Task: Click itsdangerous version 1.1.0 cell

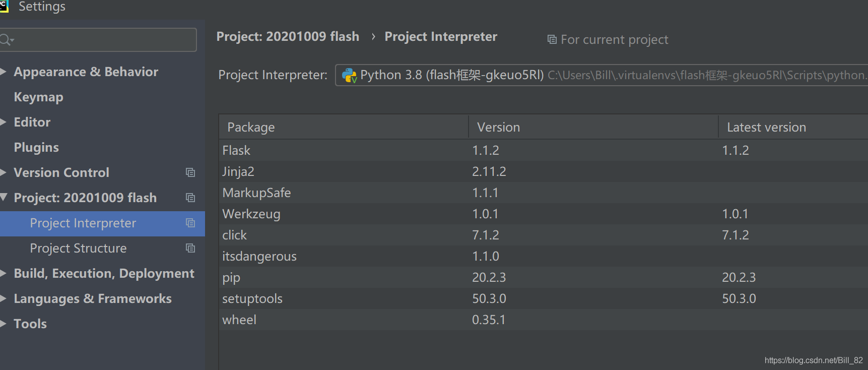Action: (486, 256)
